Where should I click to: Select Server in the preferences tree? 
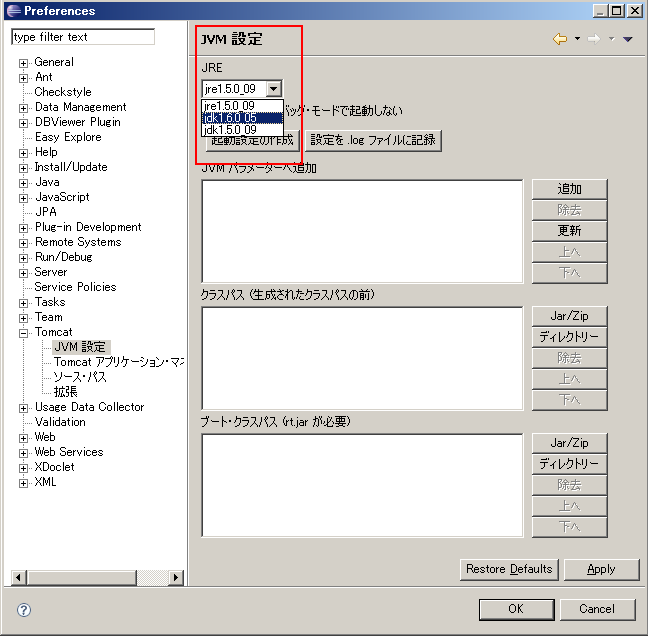tap(51, 272)
